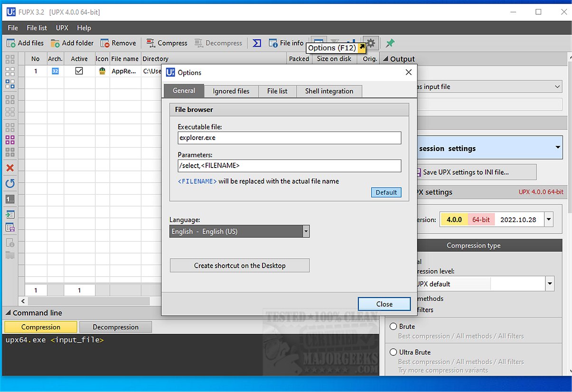
Task: Click the Directory column header
Action: tap(214, 59)
